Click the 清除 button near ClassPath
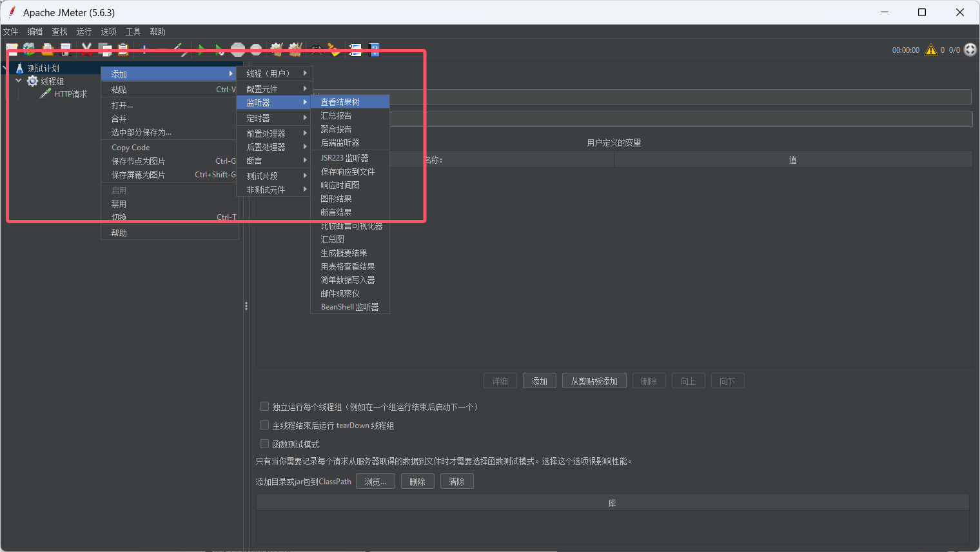The height and width of the screenshot is (552, 980). [x=456, y=482]
